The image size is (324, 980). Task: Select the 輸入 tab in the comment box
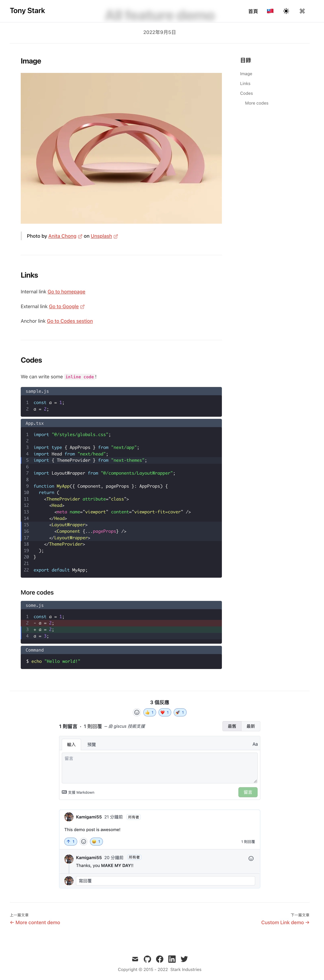point(71,745)
